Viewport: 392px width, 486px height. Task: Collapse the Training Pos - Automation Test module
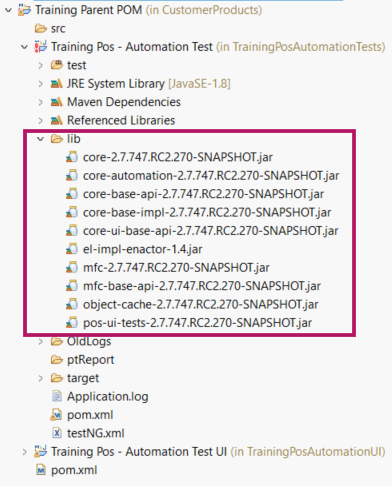coord(24,47)
